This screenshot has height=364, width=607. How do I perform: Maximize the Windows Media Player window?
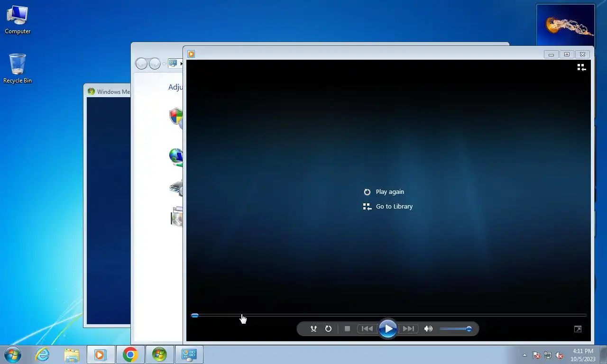[x=567, y=54]
